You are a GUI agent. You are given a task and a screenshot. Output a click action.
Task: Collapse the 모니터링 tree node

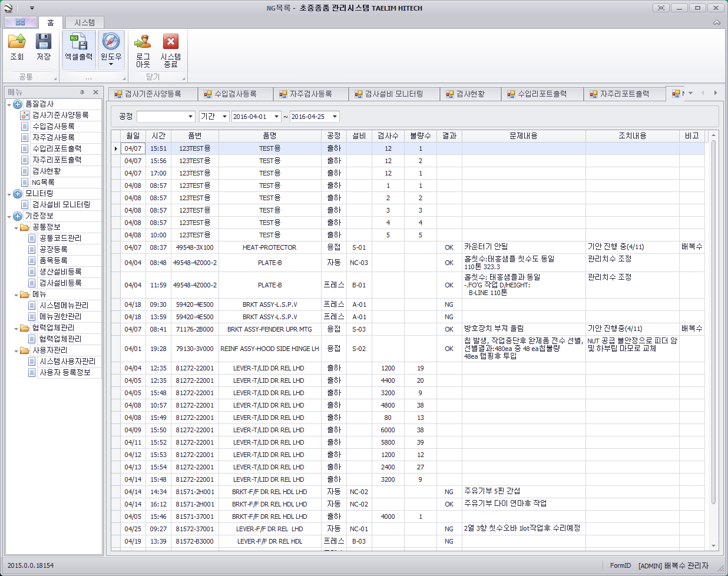pyautogui.click(x=9, y=194)
